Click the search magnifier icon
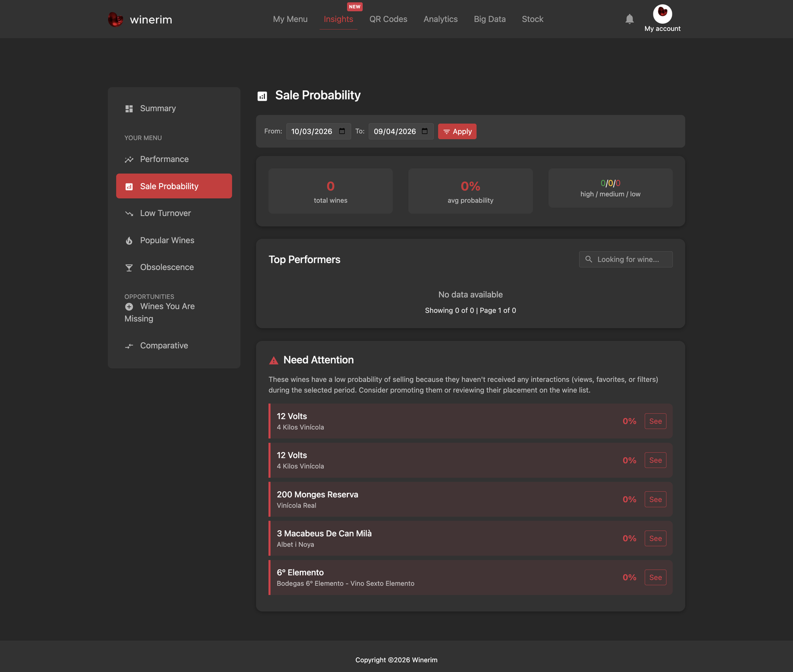This screenshot has width=793, height=672. 589,259
